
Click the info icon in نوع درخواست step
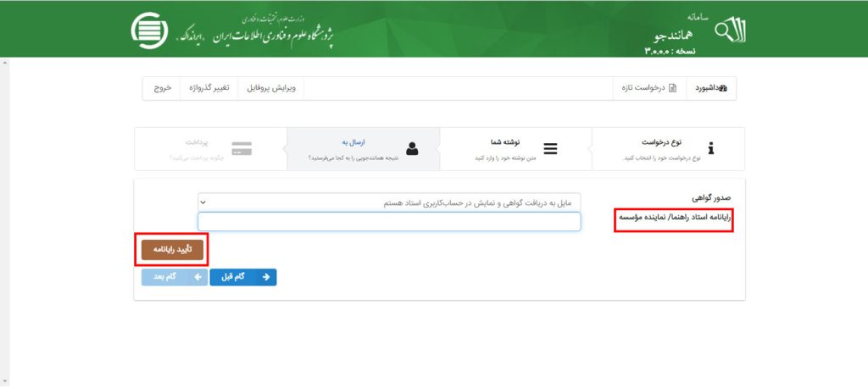pyautogui.click(x=711, y=148)
